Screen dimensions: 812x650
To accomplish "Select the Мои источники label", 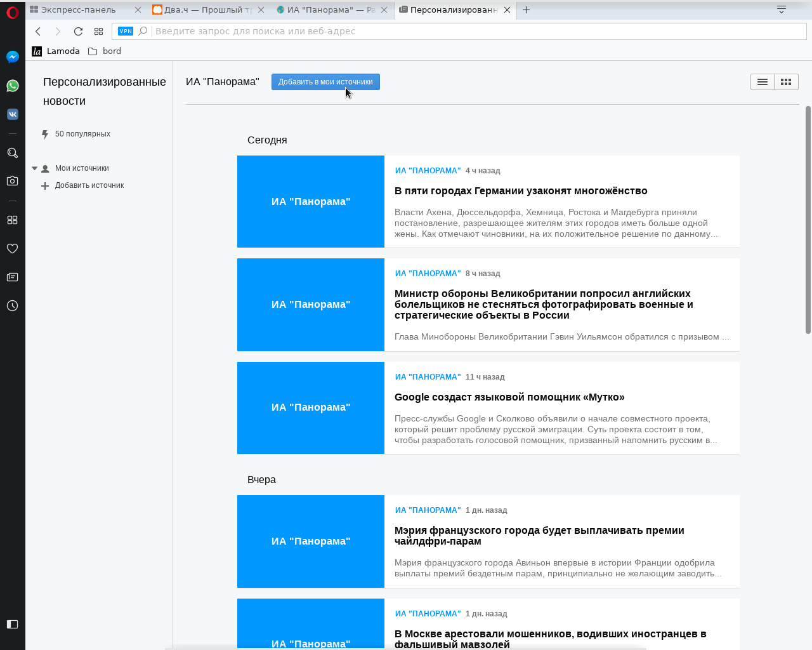I will tap(82, 168).
